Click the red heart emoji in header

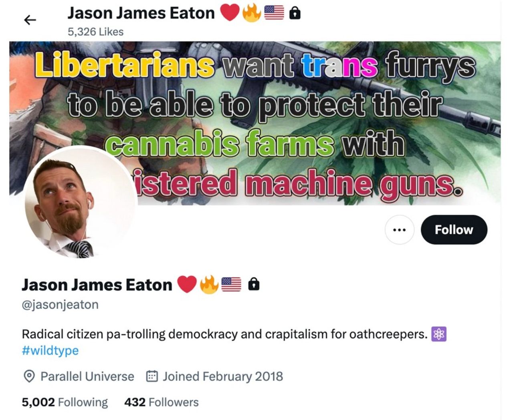(230, 13)
